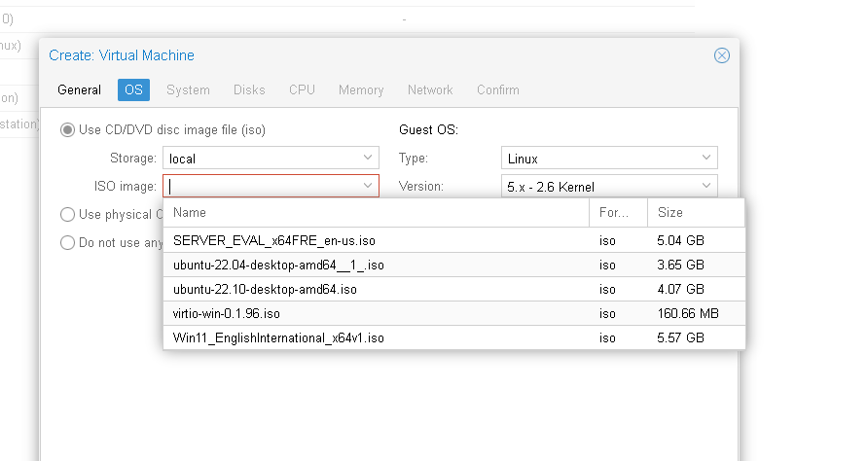Choose SERVER_EVAL_x64FRE_en-us.iso from the list

click(x=453, y=240)
